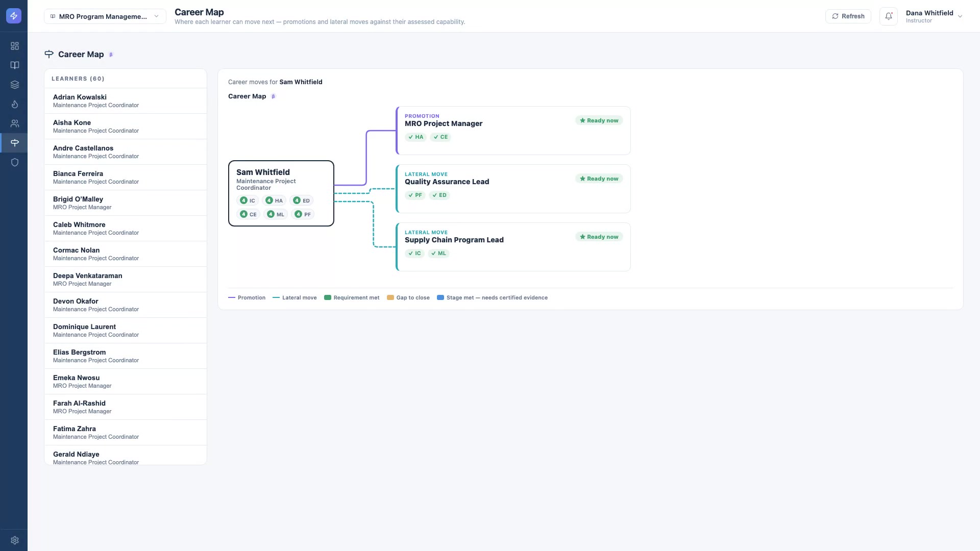Open the dashboard grid icon in sidebar
The height and width of the screenshot is (551, 980).
tap(15, 46)
